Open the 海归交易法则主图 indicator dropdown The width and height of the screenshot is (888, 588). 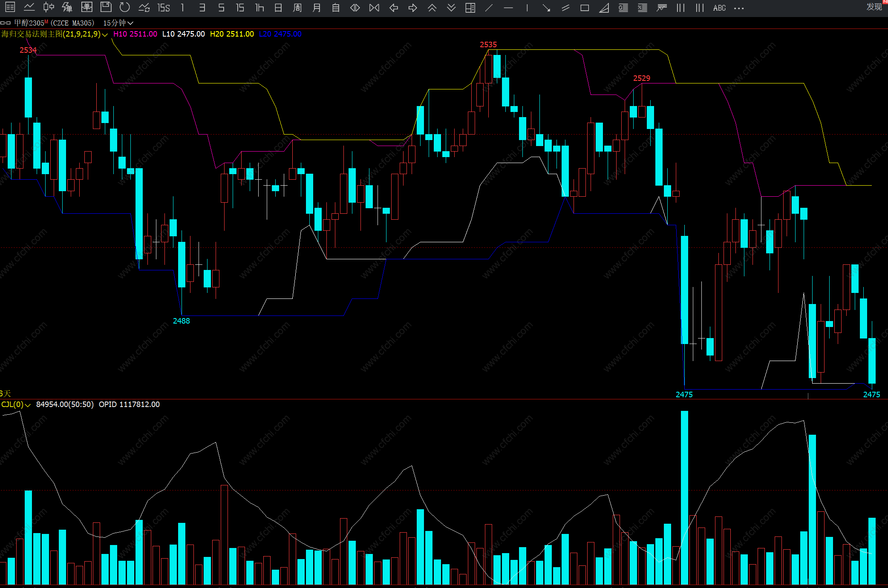click(105, 34)
